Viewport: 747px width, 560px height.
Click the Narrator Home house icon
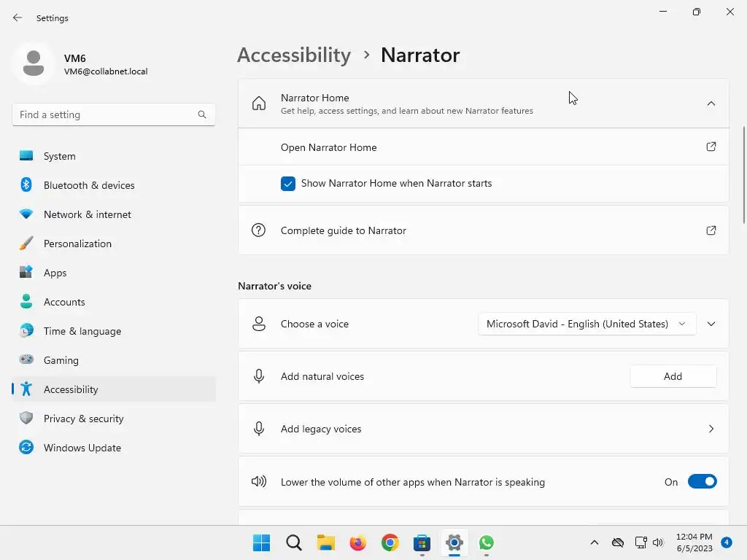point(259,104)
